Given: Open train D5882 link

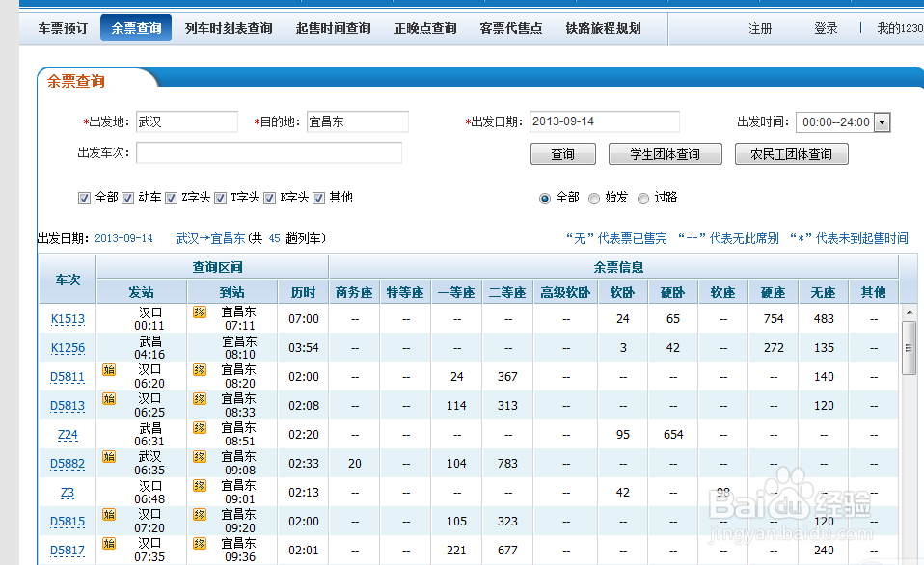Looking at the screenshot, I should (68, 464).
